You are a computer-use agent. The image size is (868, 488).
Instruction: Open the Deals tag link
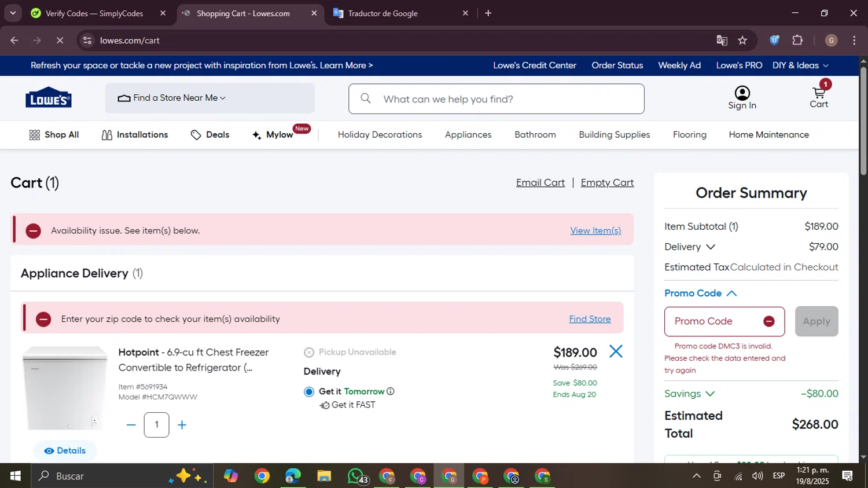210,135
